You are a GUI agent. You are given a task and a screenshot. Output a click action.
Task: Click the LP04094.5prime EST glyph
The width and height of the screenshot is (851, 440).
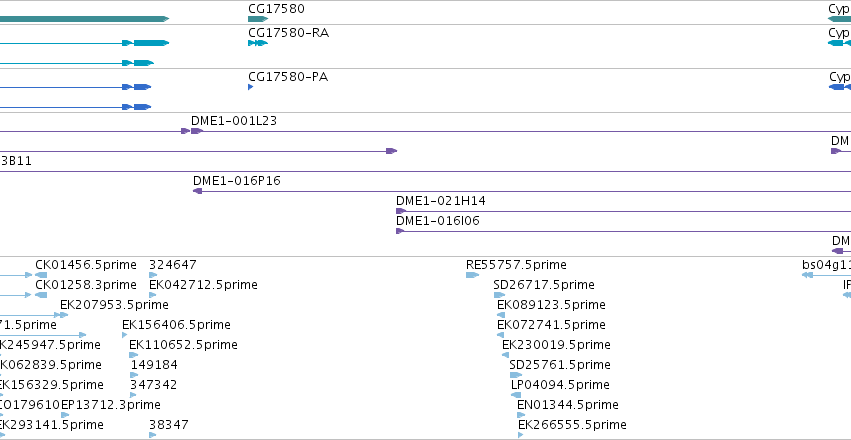(516, 395)
